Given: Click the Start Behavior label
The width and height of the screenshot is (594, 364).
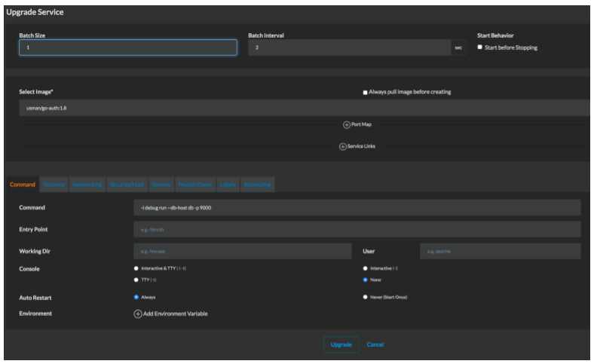Looking at the screenshot, I should 495,35.
